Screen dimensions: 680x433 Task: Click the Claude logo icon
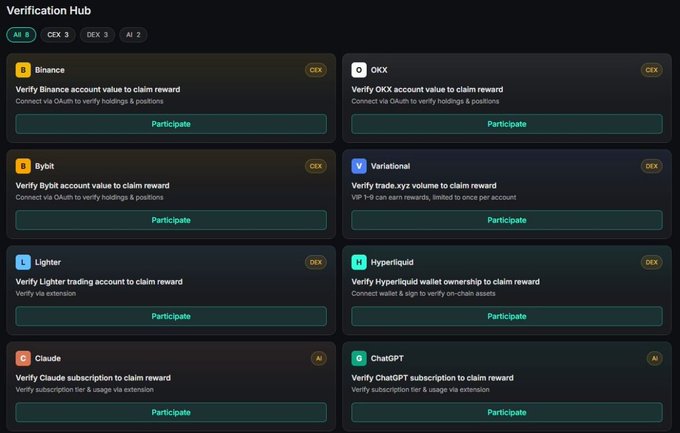pyautogui.click(x=23, y=358)
